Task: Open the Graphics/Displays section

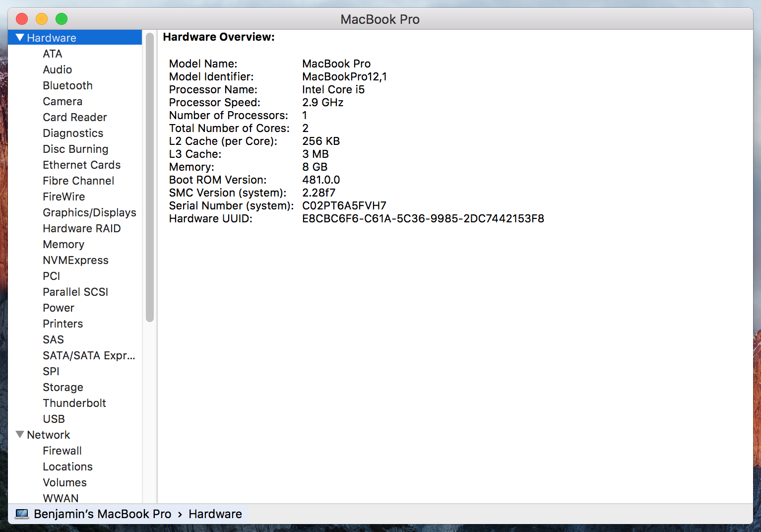Action: pyautogui.click(x=89, y=212)
